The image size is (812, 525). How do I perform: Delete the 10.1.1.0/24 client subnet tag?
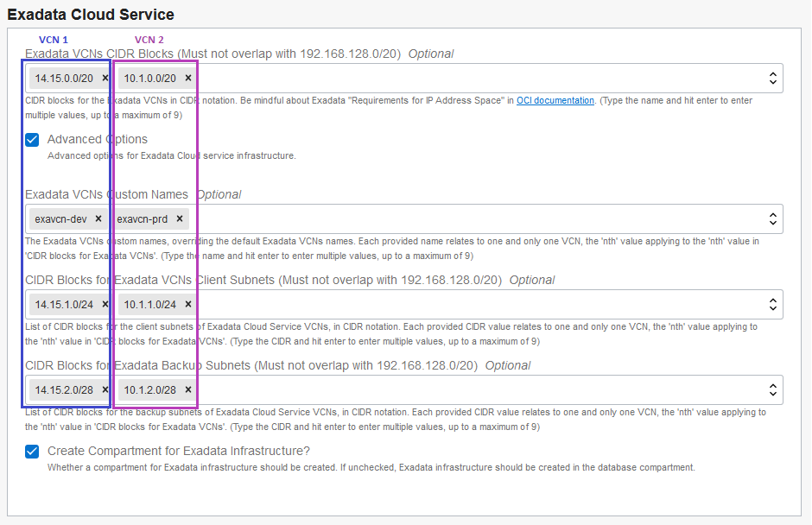click(x=188, y=304)
